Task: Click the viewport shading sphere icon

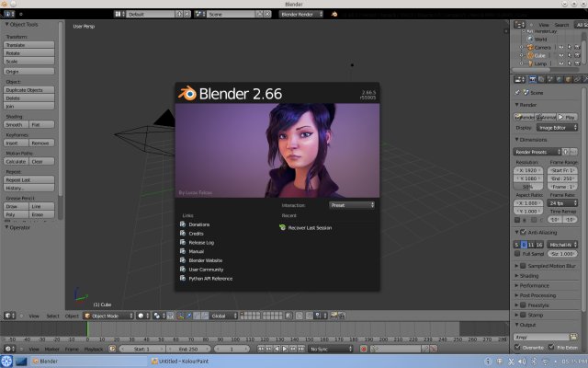Action: (143, 316)
